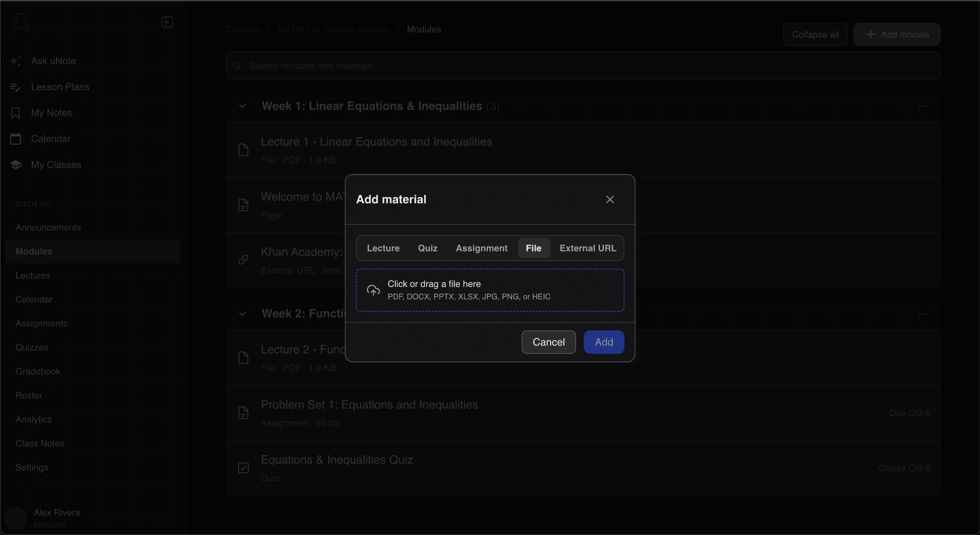Image resolution: width=980 pixels, height=535 pixels.
Task: Select the Lecture tab in Add material
Action: [x=383, y=248]
